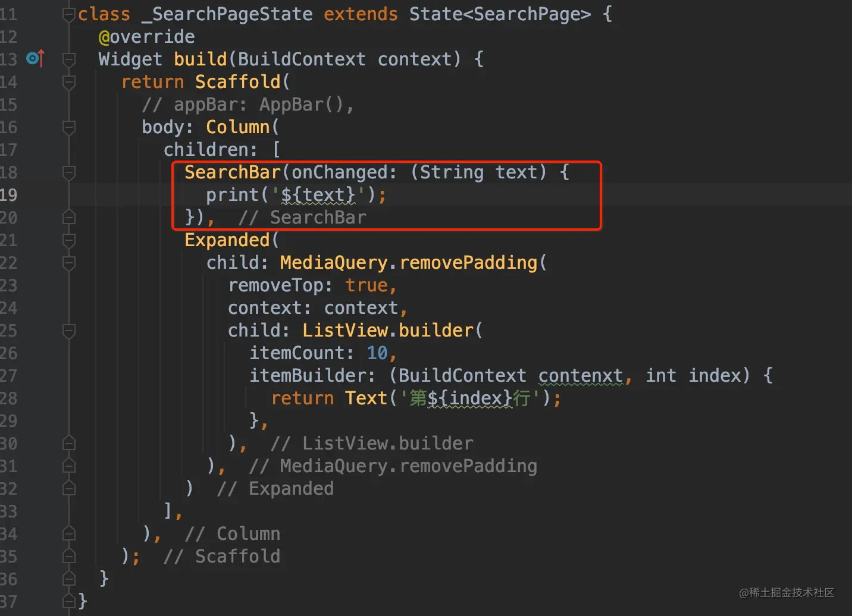Click the underlined contenxt parameter
This screenshot has height=616, width=852.
(x=581, y=376)
